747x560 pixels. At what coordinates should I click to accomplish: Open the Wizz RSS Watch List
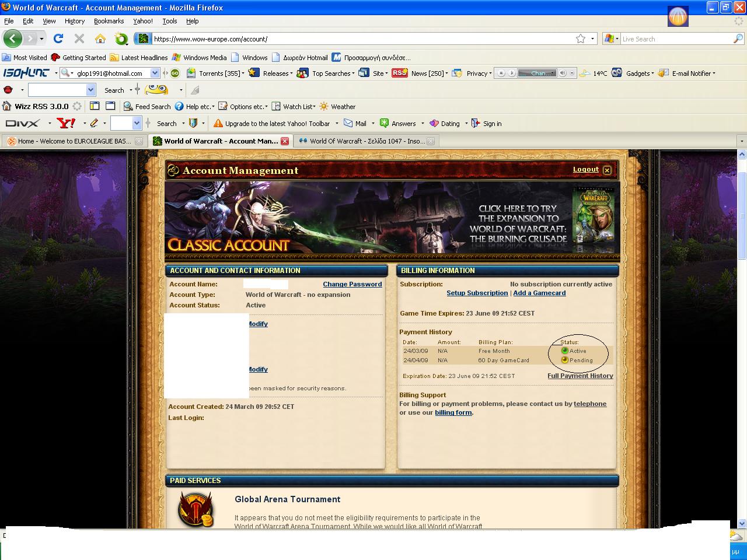click(x=294, y=106)
